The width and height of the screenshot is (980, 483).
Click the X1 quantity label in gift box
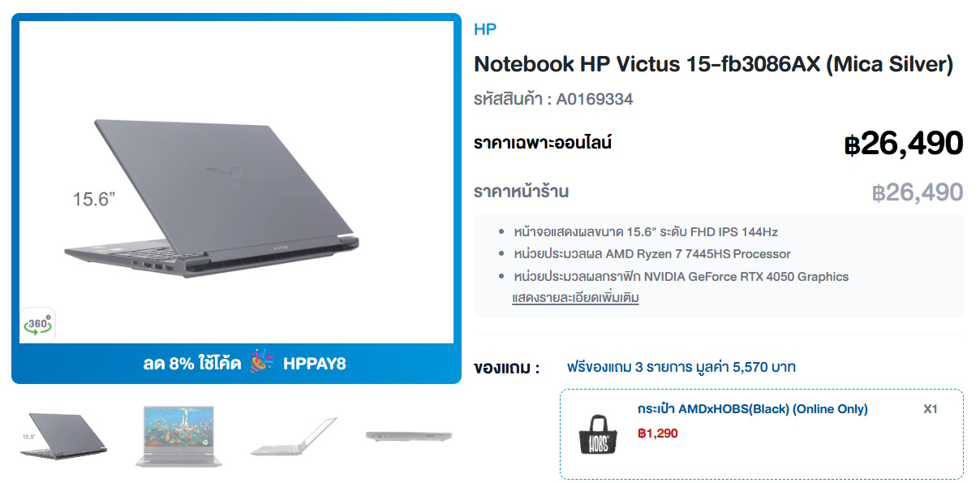931,409
